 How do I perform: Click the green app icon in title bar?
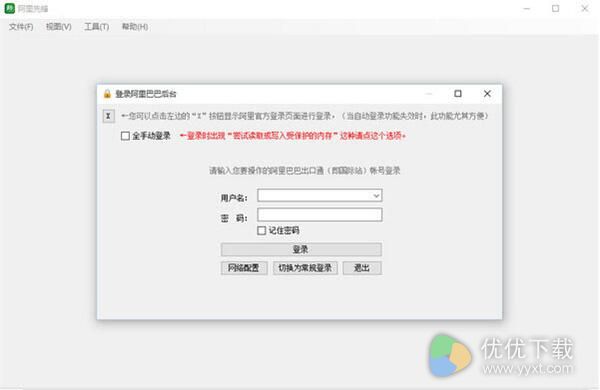(10, 8)
